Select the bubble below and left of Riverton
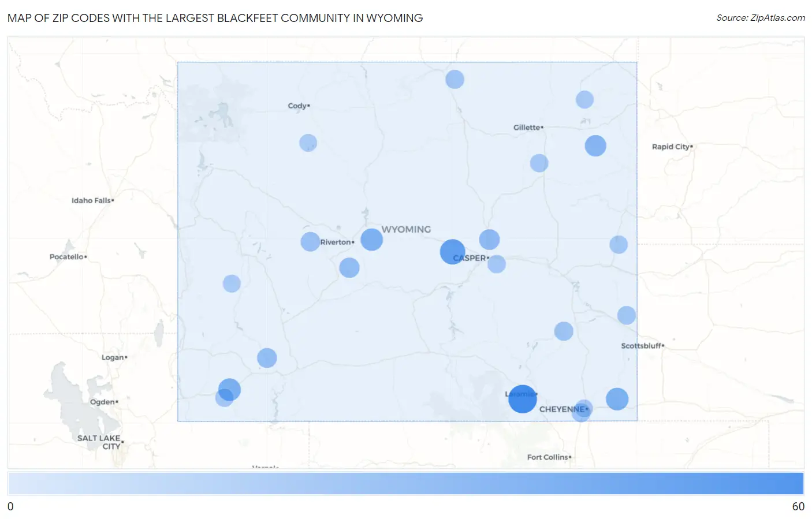 [349, 268]
